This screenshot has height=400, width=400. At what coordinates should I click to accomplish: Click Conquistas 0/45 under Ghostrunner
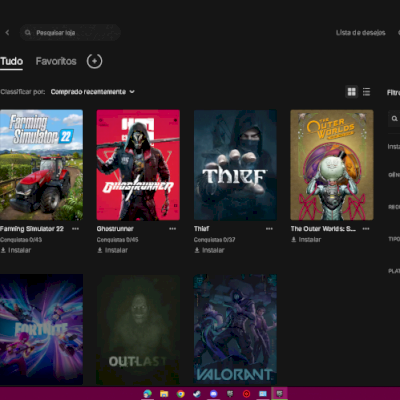click(117, 239)
